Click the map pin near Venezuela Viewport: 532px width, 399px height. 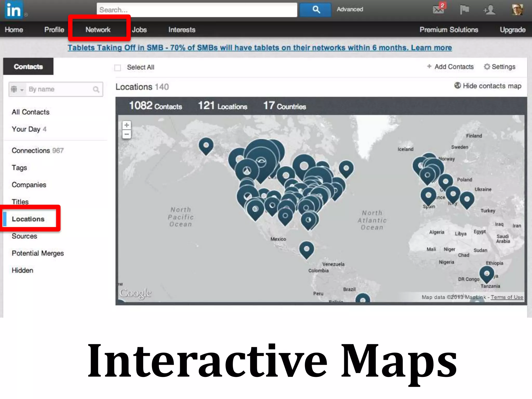point(307,250)
